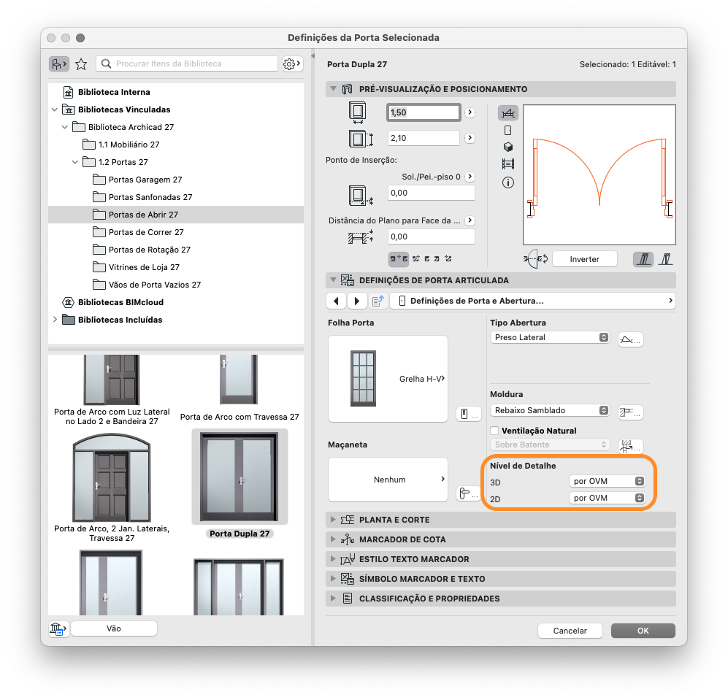The width and height of the screenshot is (728, 700).
Task: Open the Tipo Abertura Preso Lateral dropdown
Action: (x=549, y=337)
